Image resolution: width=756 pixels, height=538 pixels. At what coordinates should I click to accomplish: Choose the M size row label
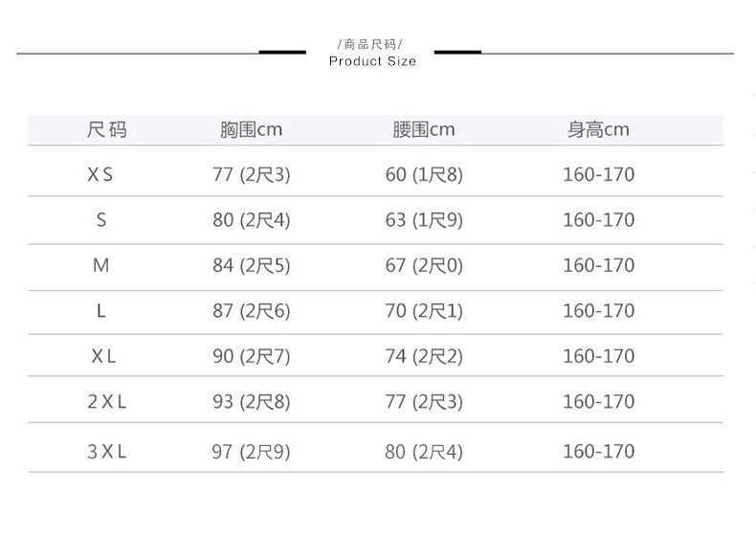[101, 265]
